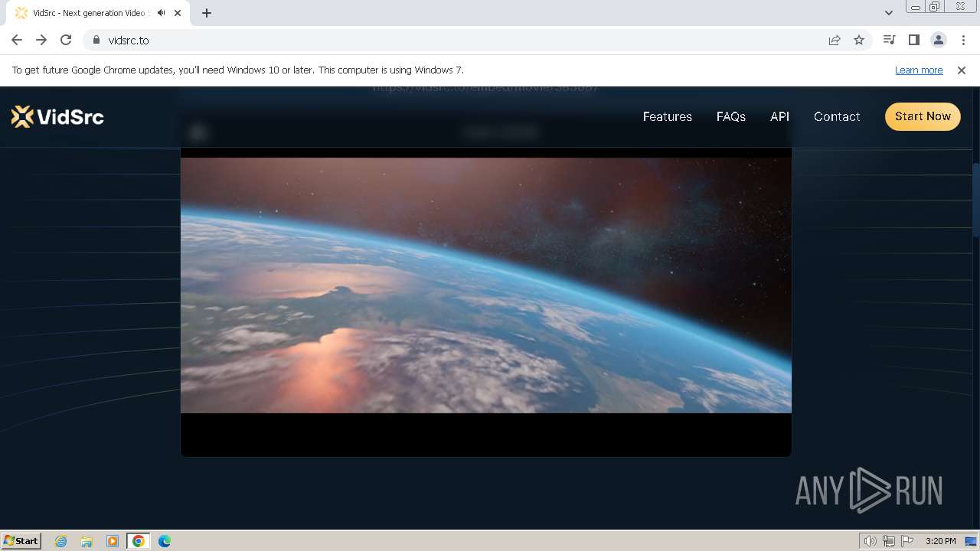980x551 pixels.
Task: Reload the current page
Action: coord(66,40)
